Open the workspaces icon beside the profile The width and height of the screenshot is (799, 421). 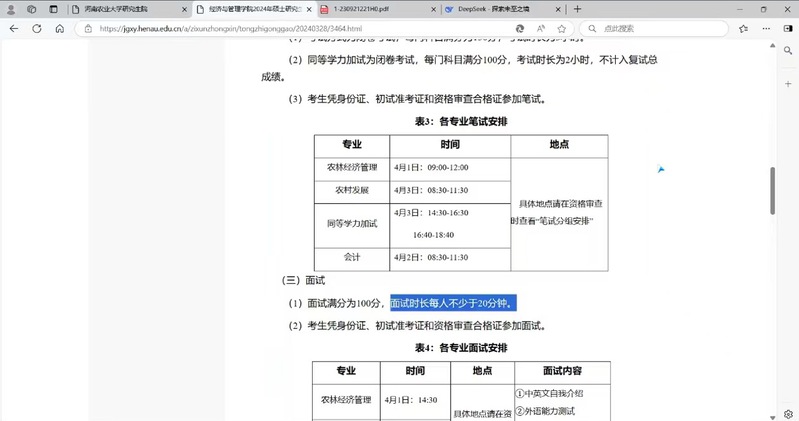[x=32, y=9]
